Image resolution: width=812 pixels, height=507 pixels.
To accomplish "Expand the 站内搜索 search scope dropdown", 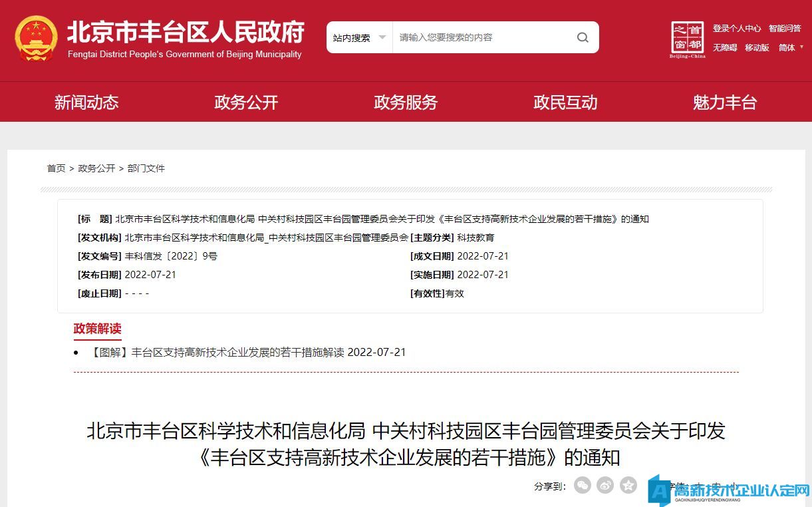I will 360,38.
